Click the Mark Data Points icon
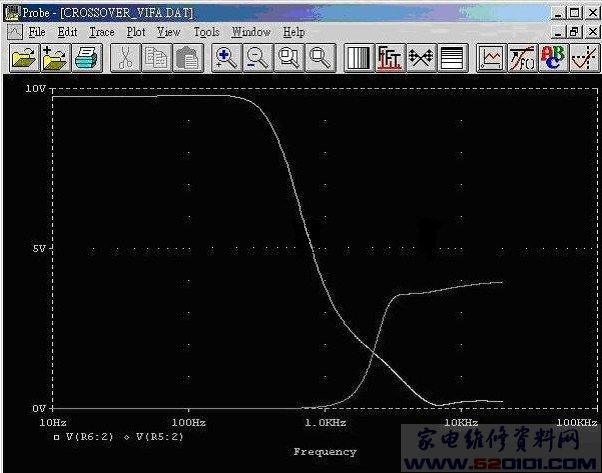The width and height of the screenshot is (602, 473). [x=585, y=58]
